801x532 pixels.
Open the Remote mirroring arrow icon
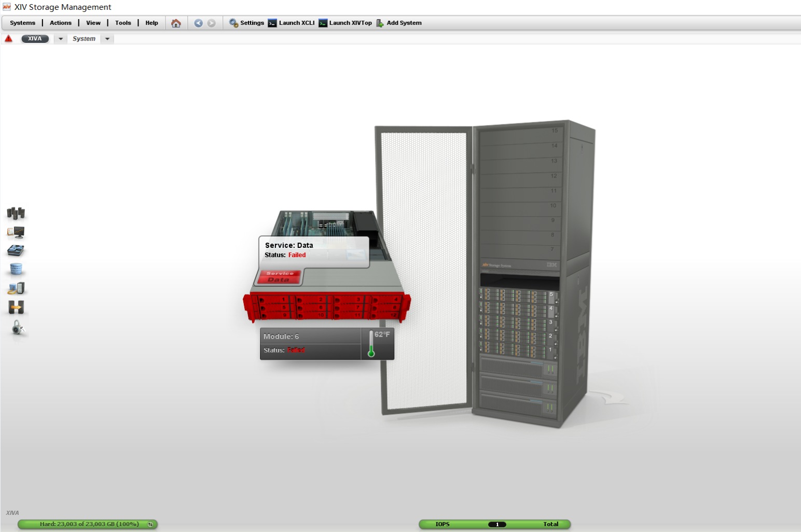(16, 307)
